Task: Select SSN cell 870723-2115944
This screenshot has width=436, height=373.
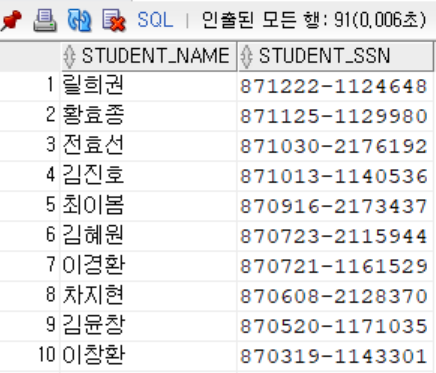Action: [335, 236]
